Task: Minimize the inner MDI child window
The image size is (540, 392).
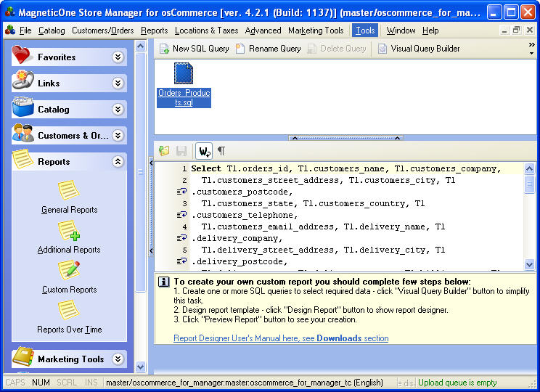Action: 504,30
